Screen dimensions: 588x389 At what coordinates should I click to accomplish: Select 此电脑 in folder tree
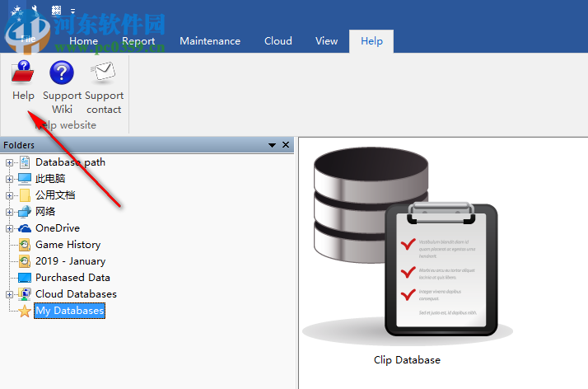pyautogui.click(x=50, y=179)
